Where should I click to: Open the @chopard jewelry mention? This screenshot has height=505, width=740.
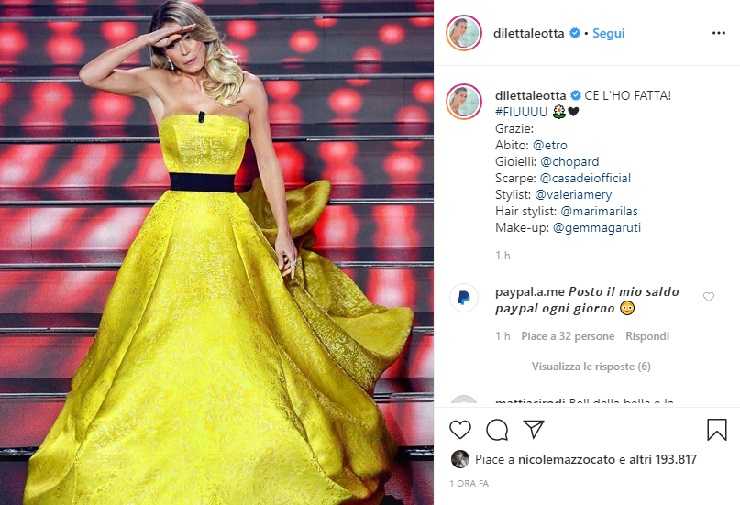(x=570, y=162)
